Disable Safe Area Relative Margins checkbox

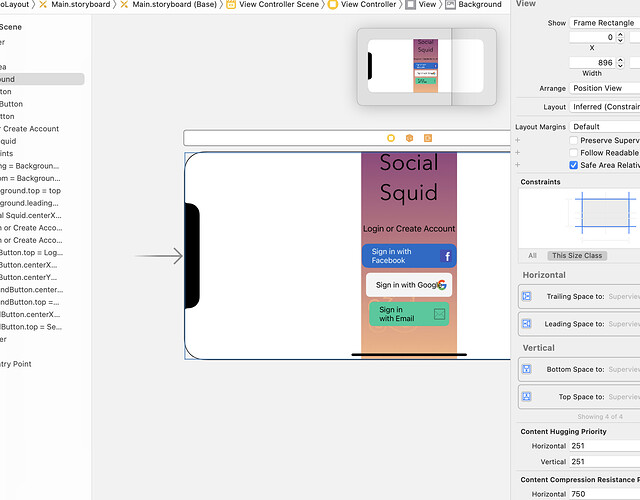[573, 165]
